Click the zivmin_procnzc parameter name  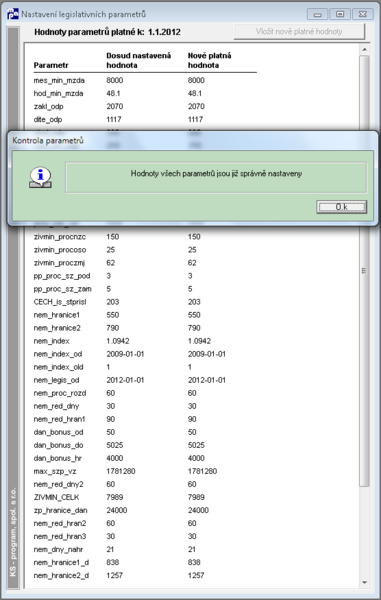(59, 237)
